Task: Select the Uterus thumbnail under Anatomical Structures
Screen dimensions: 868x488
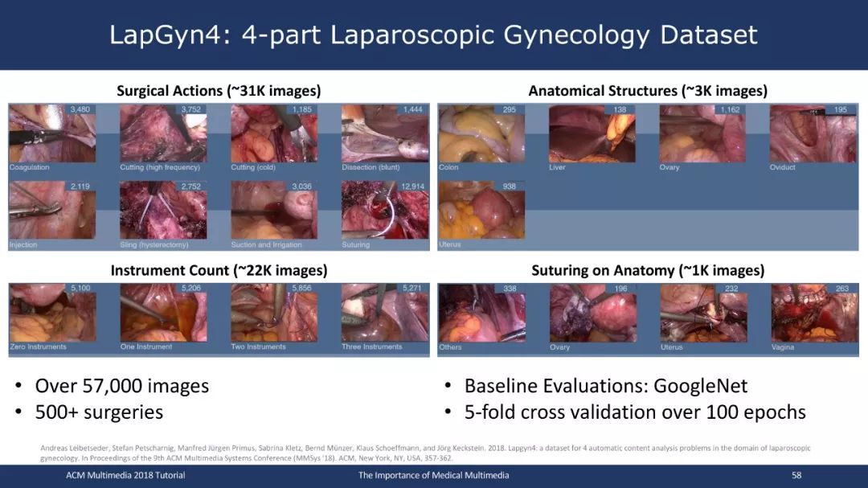Action: click(x=481, y=210)
